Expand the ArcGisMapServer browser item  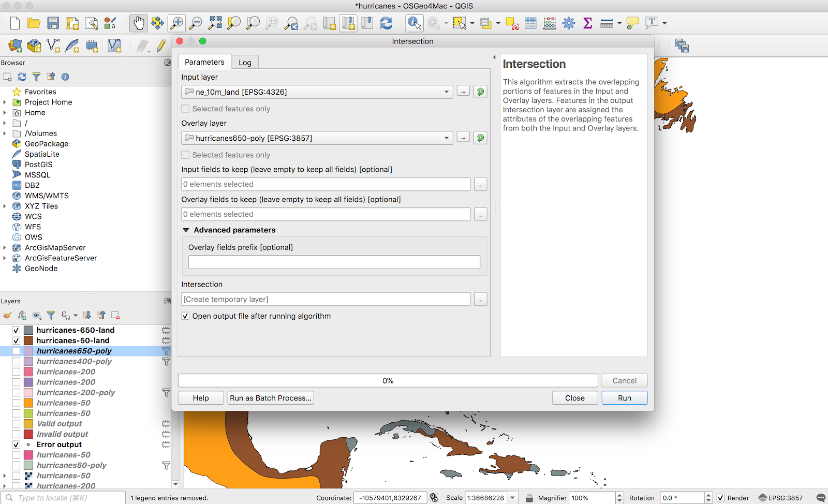point(5,248)
